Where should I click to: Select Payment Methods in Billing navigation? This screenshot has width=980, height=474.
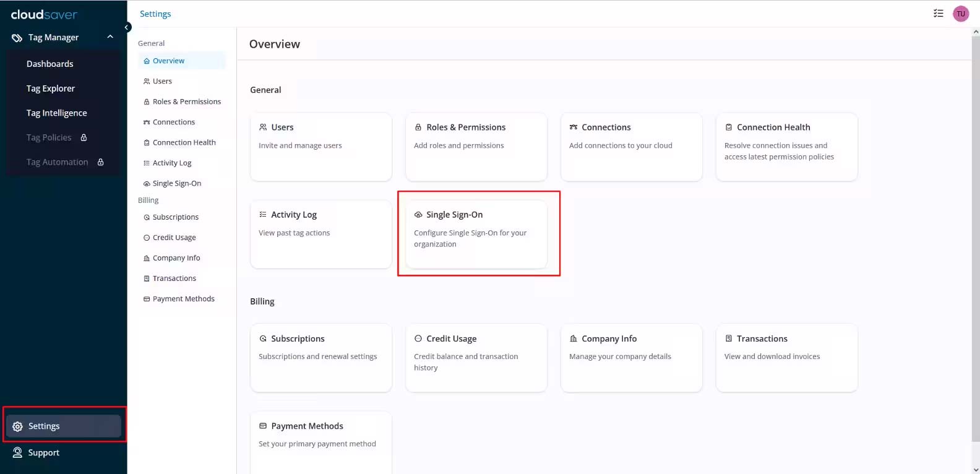(x=183, y=299)
